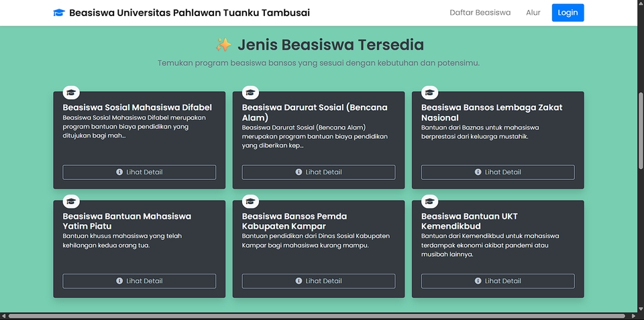See details of Bansos Pemda Kabupaten Kampar

319,281
